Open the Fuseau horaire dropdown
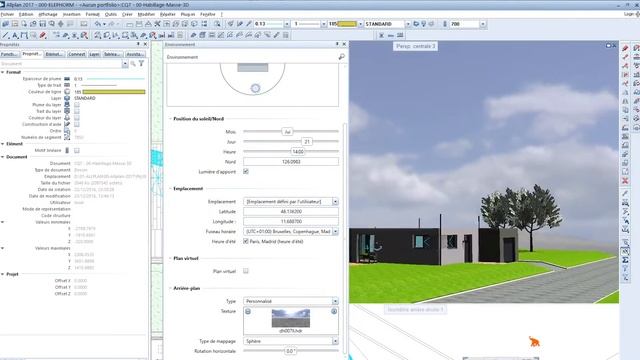Screen dimensions: 640x360 tap(335, 231)
